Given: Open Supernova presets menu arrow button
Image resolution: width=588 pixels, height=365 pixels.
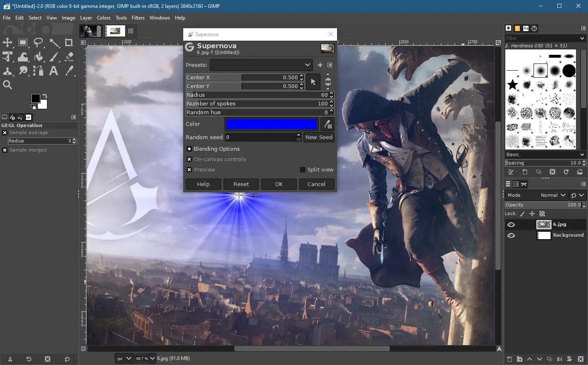Looking at the screenshot, I should click(x=330, y=65).
